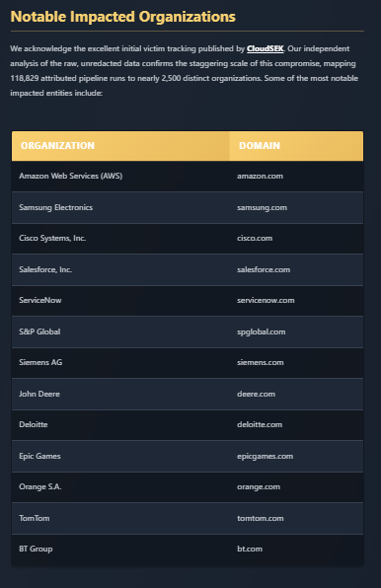The width and height of the screenshot is (381, 588).
Task: Click the Notable Impacted Organizations heading
Action: tap(123, 17)
